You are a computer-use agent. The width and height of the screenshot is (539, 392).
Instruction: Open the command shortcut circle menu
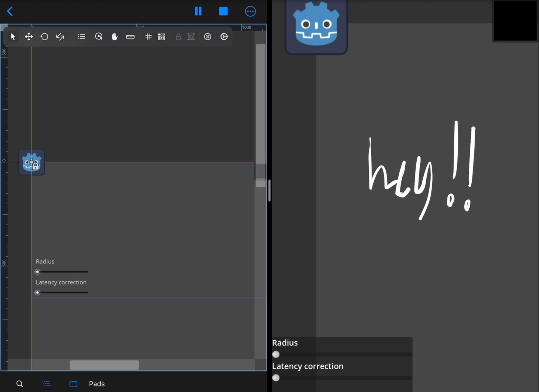tap(208, 37)
